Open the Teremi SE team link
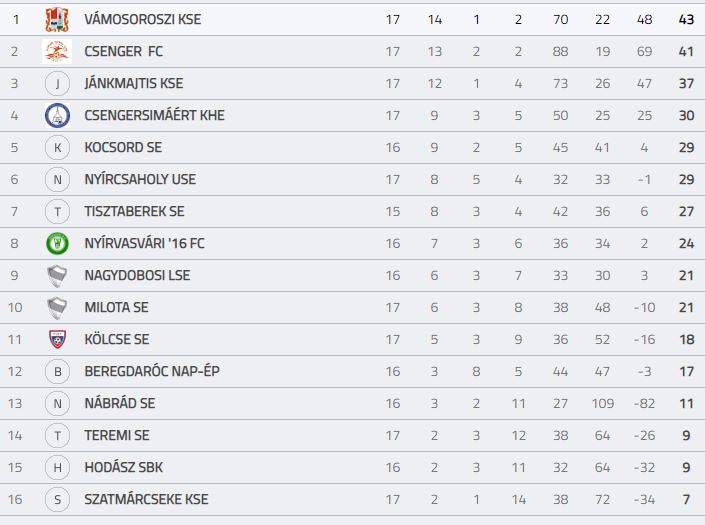Screen dimensions: 705x525 [x=117, y=435]
